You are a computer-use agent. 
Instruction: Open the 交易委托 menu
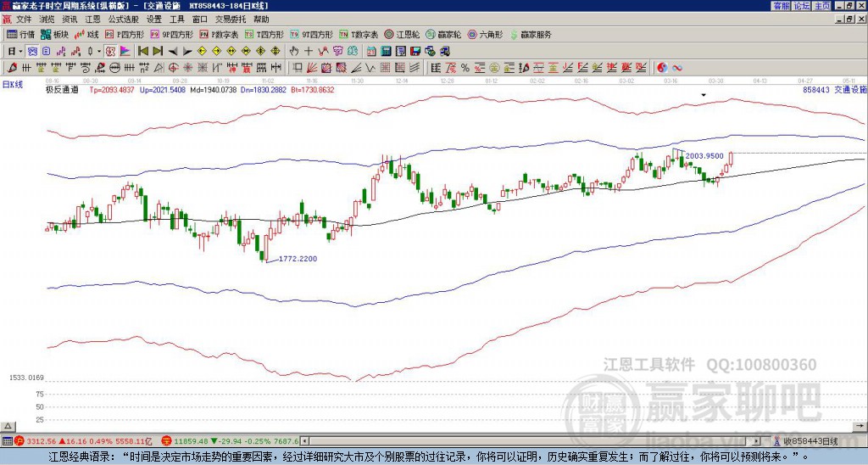pos(231,20)
